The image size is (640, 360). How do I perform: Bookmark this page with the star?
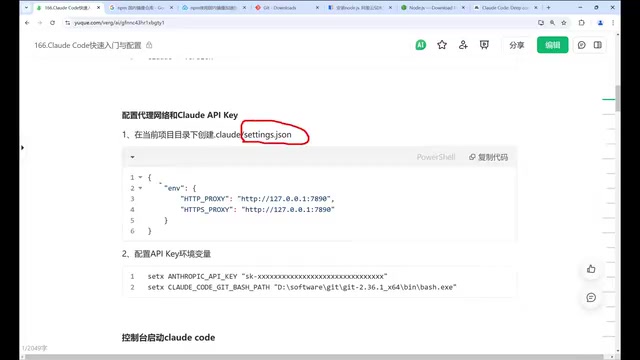point(564,23)
